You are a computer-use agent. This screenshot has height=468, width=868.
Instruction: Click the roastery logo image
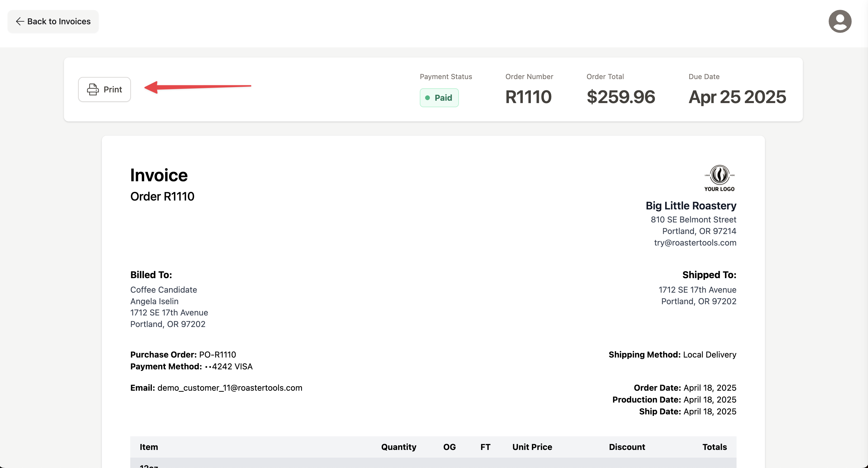719,178
